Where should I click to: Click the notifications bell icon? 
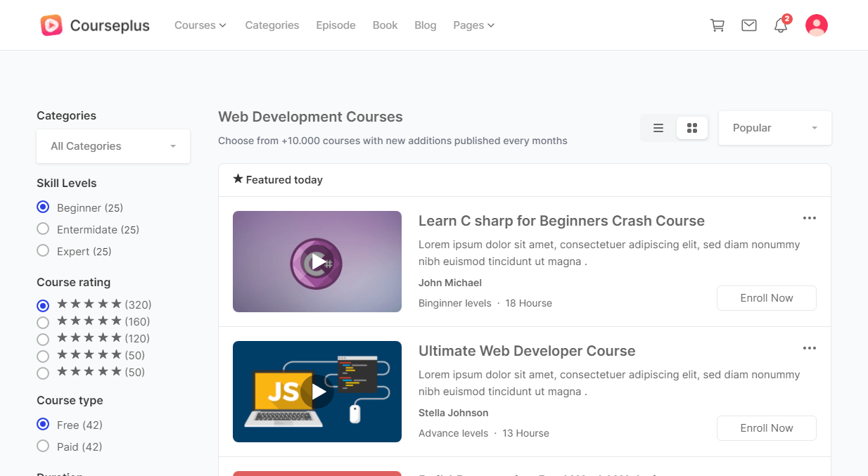pyautogui.click(x=780, y=26)
